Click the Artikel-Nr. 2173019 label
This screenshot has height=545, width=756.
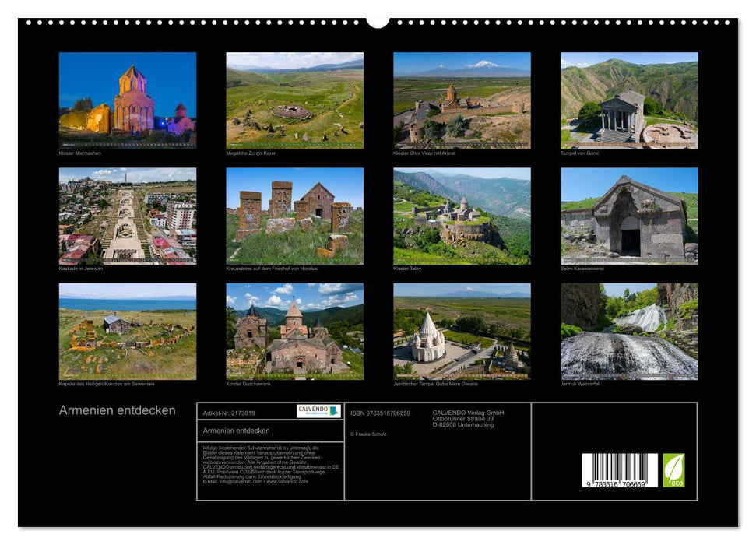(x=228, y=413)
